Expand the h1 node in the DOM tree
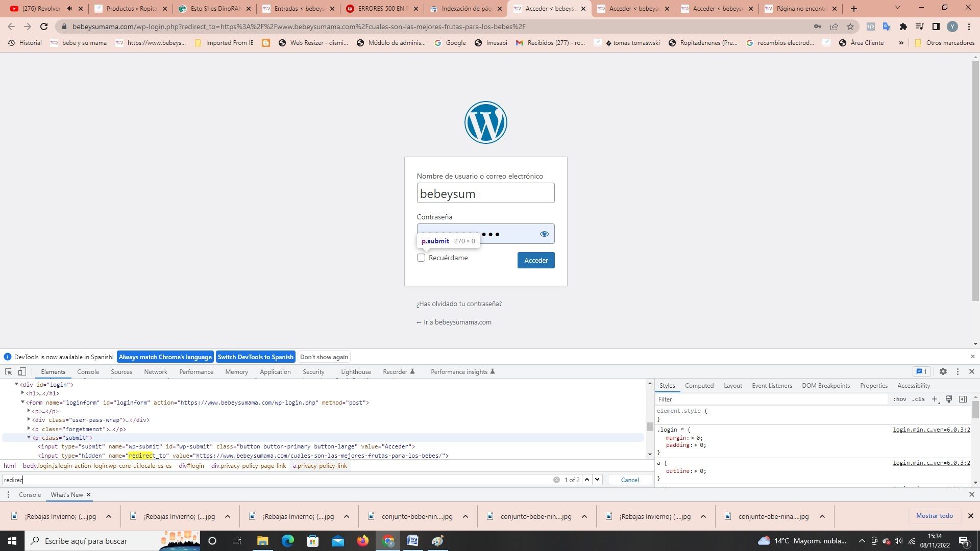This screenshot has width=980, height=551. click(x=22, y=393)
